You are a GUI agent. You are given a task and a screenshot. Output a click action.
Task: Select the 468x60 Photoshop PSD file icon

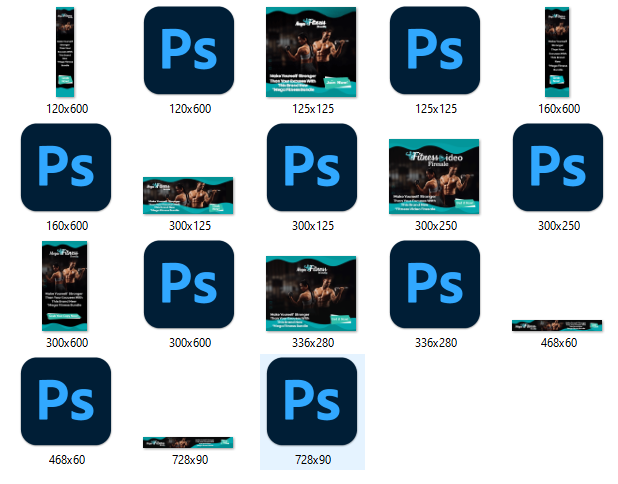click(x=66, y=402)
